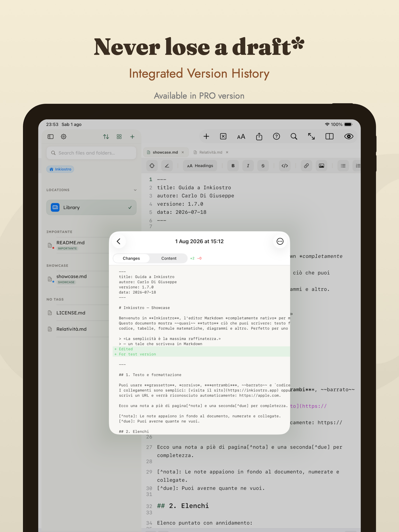Viewport: 399px width, 532px height.
Task: Toggle italic formatting
Action: pyautogui.click(x=248, y=166)
